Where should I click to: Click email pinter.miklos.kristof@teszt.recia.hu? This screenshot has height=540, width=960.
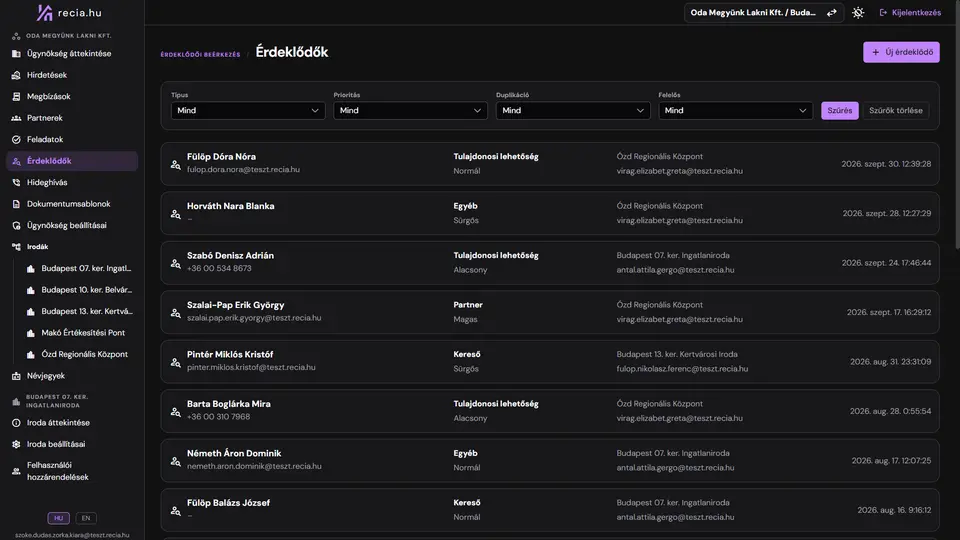(x=251, y=367)
